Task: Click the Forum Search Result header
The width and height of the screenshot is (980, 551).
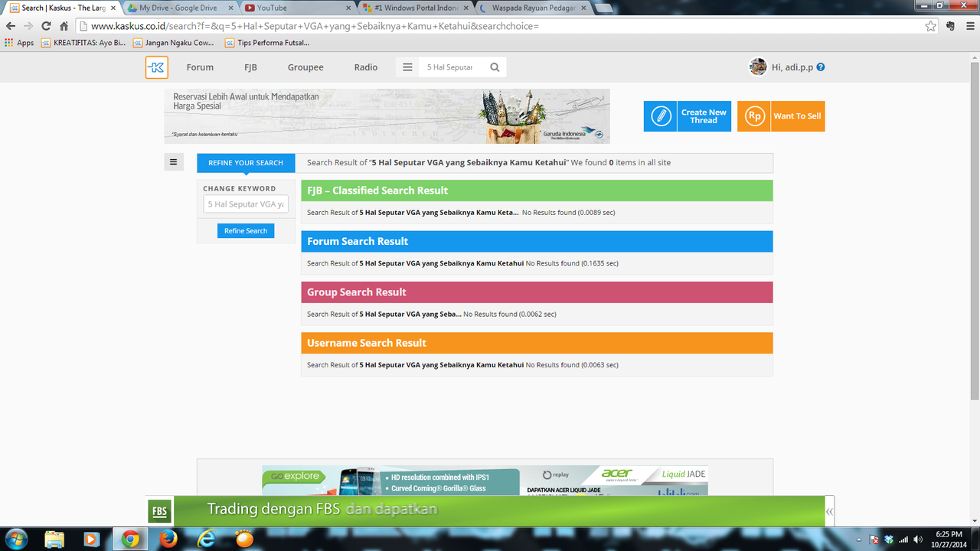Action: 537,241
